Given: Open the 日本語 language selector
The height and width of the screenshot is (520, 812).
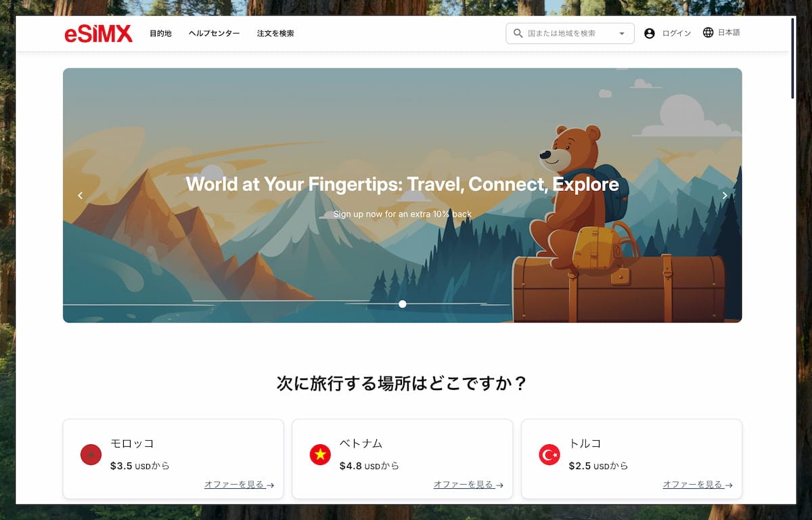Looking at the screenshot, I should coord(729,32).
